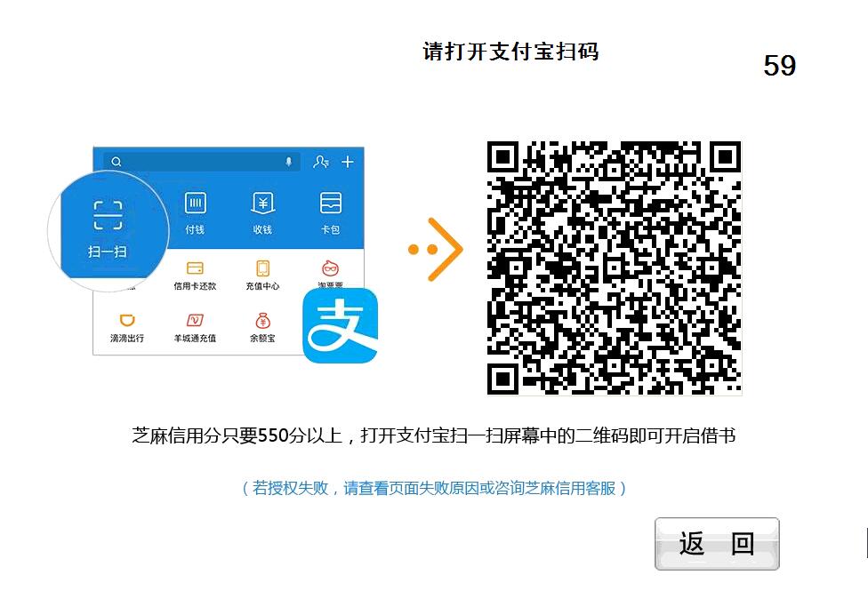Open the 充值中心 icon

click(263, 268)
